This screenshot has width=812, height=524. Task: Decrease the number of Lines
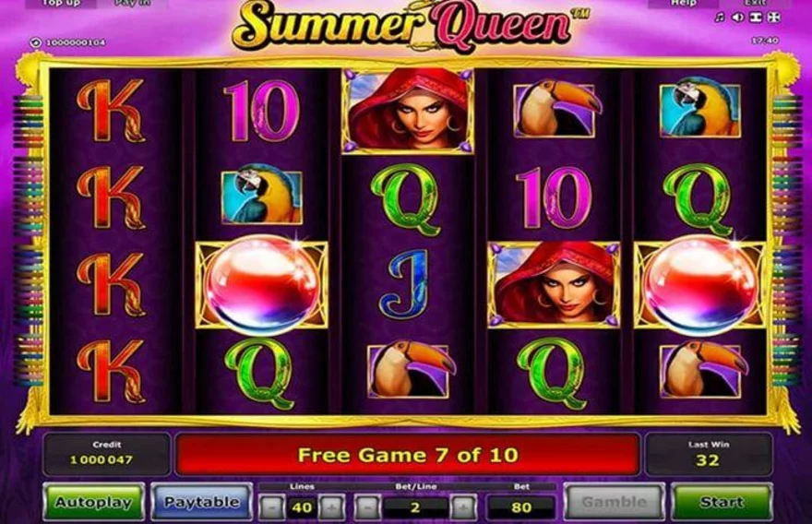271,507
